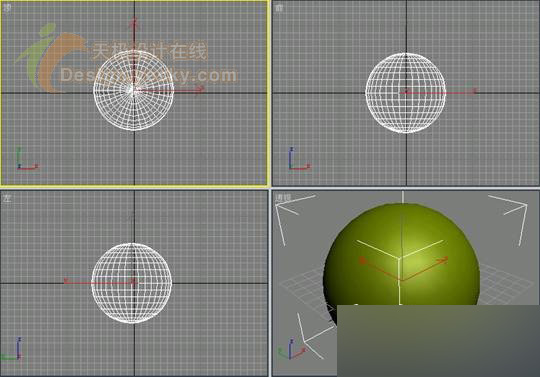Click the left-pointing orange gizmo arrow in Perspective view
Viewport: 540px width, 377px height.
pos(380,270)
